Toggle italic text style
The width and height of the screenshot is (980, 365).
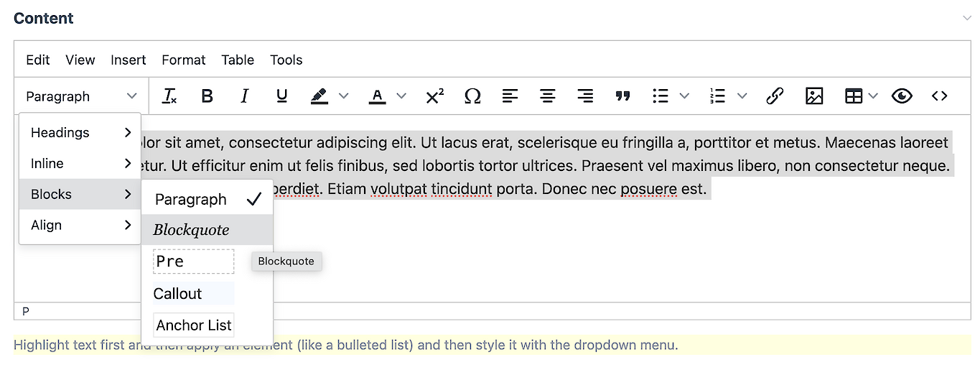coord(244,96)
